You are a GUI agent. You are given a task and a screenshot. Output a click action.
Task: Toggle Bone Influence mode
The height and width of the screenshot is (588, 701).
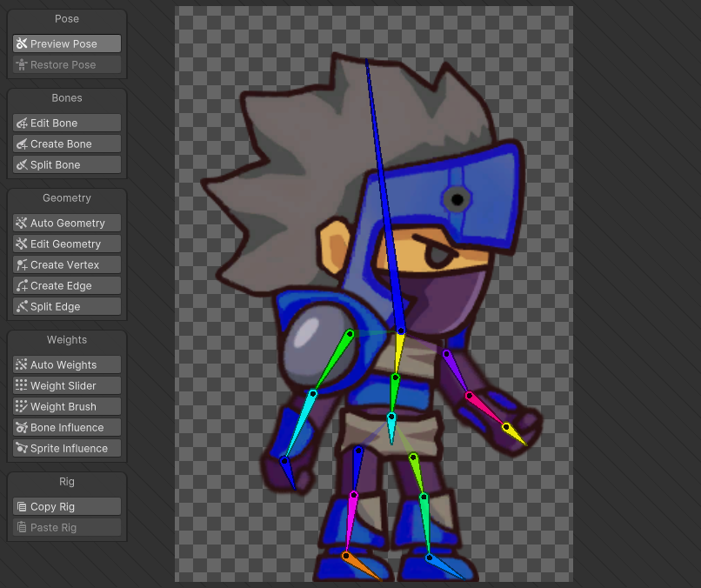(66, 428)
